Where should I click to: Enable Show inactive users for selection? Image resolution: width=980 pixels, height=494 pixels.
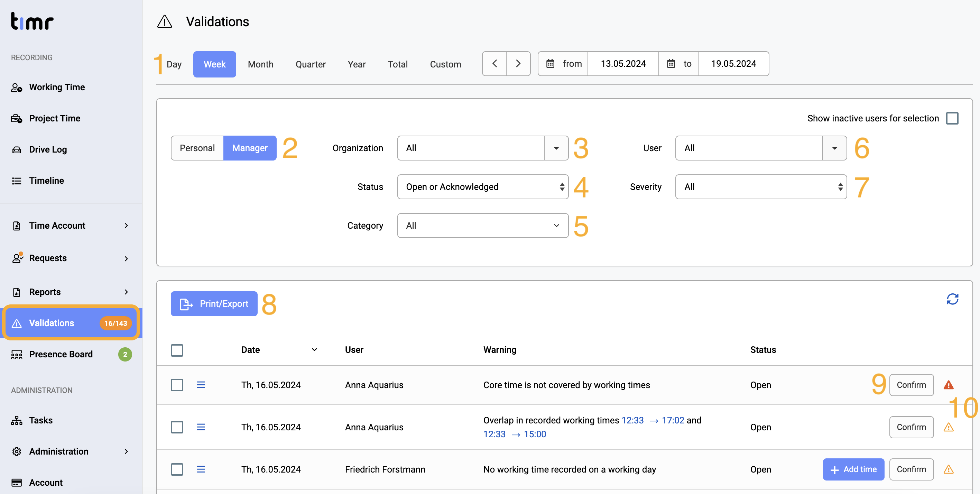click(952, 118)
